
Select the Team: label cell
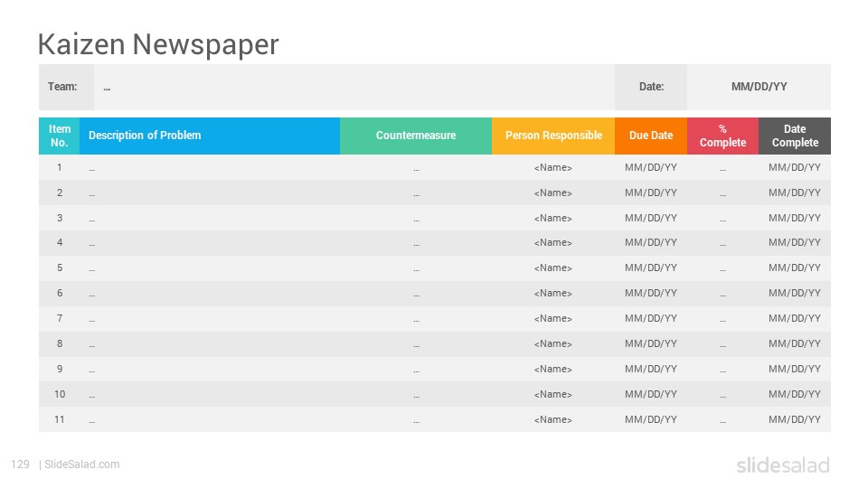coord(66,87)
